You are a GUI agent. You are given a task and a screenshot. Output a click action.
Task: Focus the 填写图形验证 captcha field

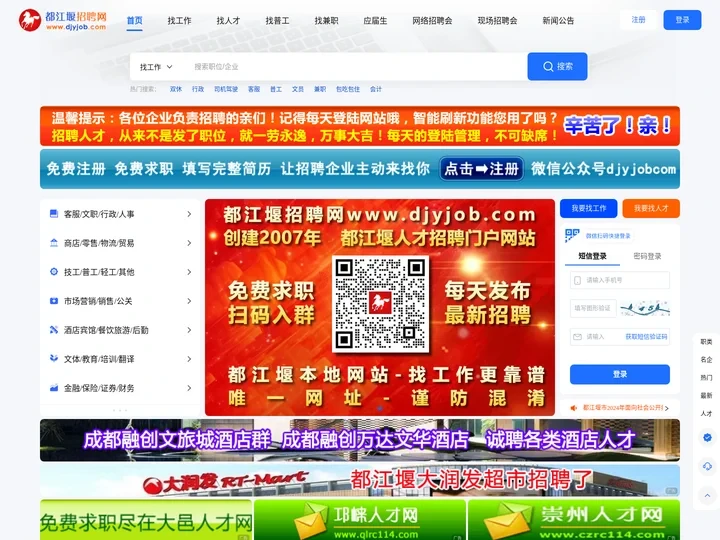pyautogui.click(x=593, y=308)
